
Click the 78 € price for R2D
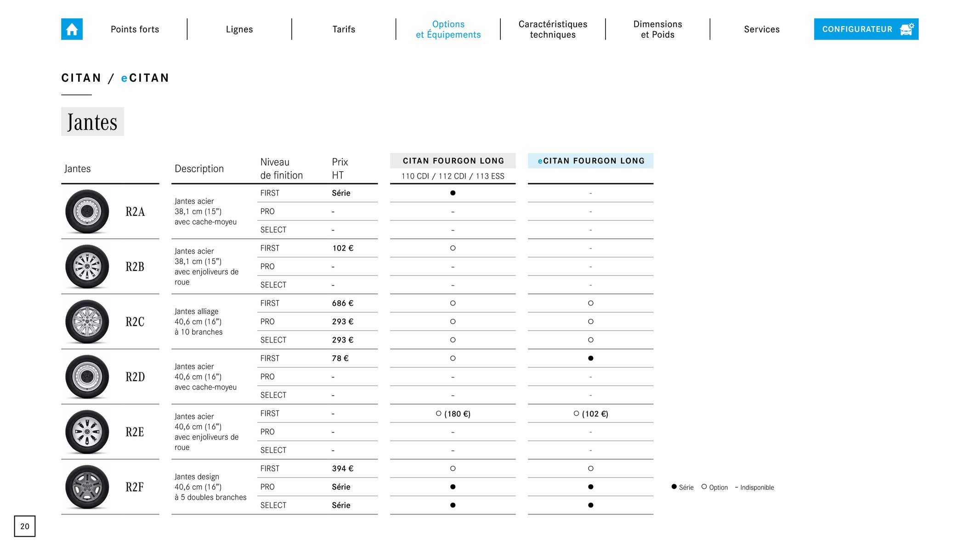tap(340, 359)
